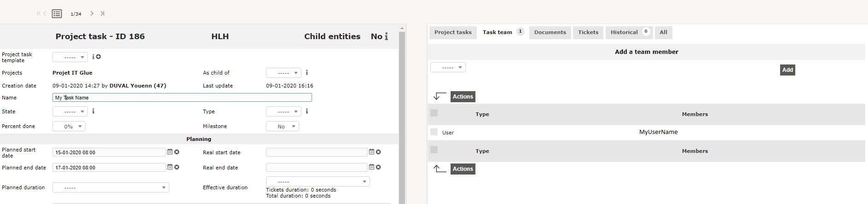Click into the Name input field
The width and height of the screenshot is (868, 204).
tap(182, 98)
